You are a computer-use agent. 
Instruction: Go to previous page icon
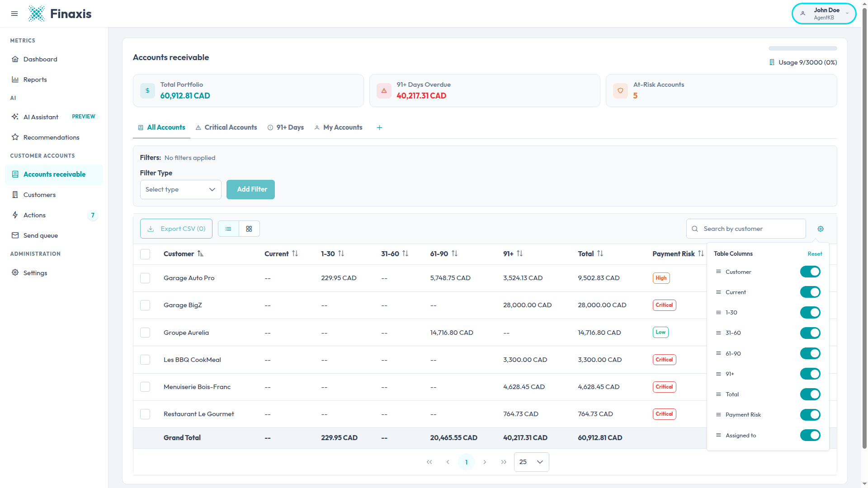tap(448, 462)
